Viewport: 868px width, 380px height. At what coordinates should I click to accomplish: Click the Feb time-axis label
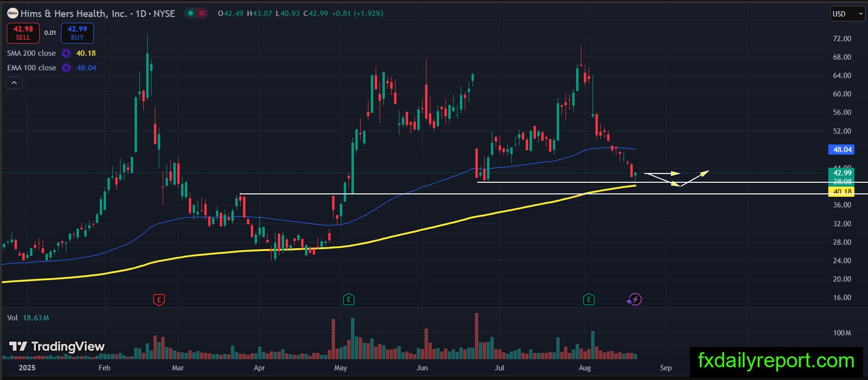tap(104, 368)
